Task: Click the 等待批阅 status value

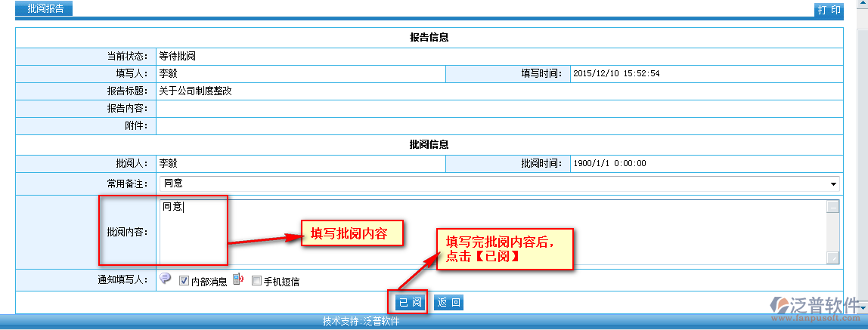Action: point(177,56)
